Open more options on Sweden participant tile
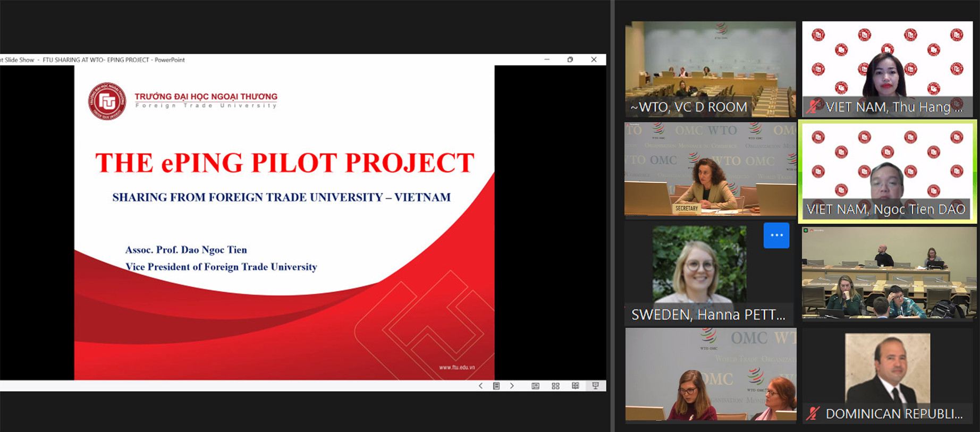This screenshot has width=980, height=432. point(776,235)
